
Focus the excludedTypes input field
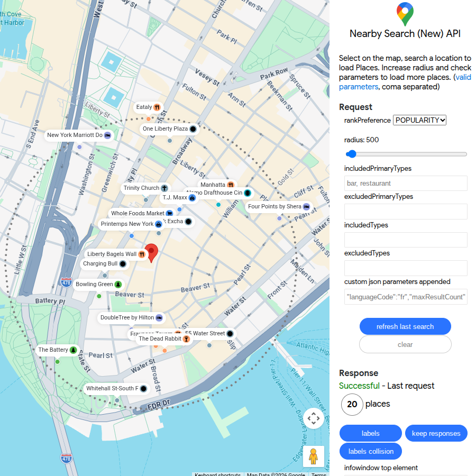point(406,268)
